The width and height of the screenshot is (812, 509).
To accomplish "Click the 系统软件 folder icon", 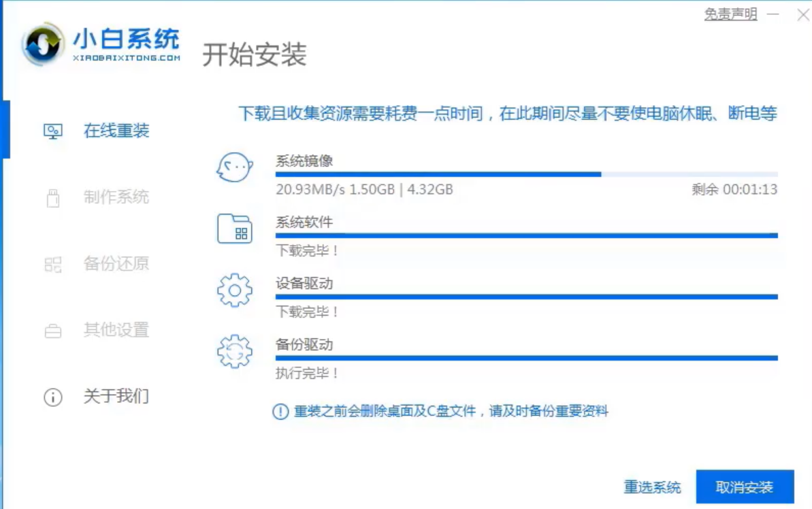I will click(x=234, y=229).
